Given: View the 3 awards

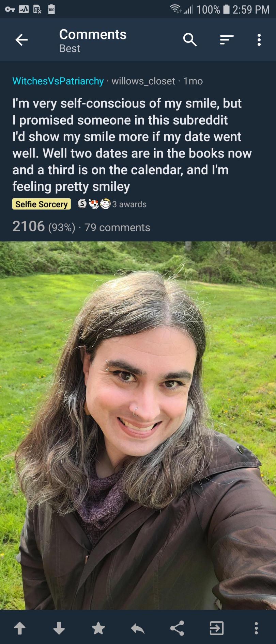Looking at the screenshot, I should pyautogui.click(x=112, y=204).
